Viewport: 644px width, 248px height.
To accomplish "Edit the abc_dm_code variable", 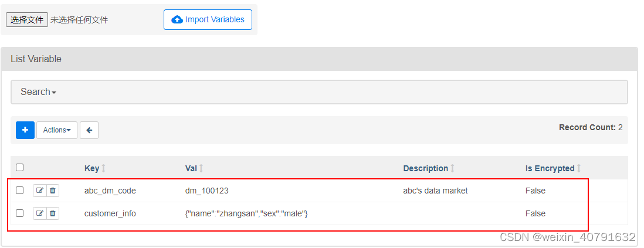I will pos(40,191).
